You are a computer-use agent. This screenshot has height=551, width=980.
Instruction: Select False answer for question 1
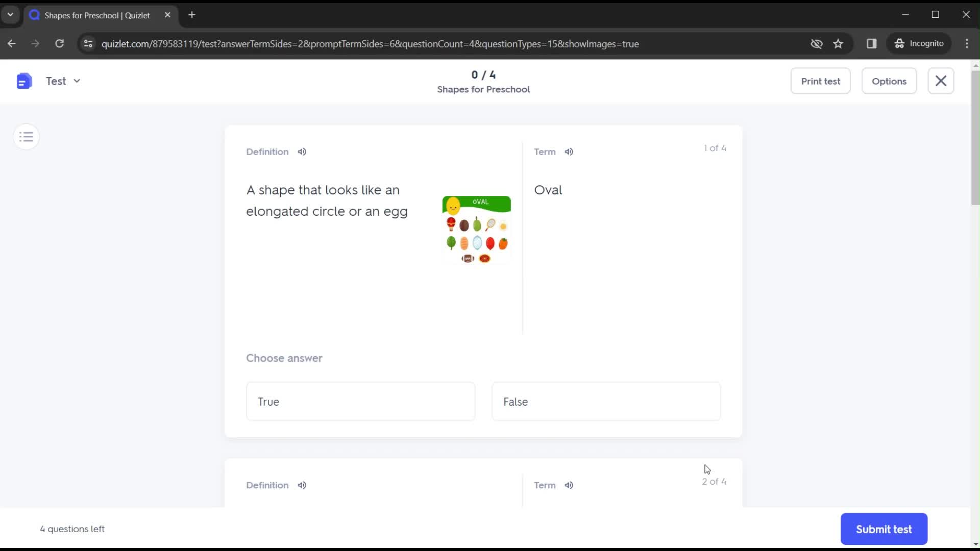click(606, 401)
